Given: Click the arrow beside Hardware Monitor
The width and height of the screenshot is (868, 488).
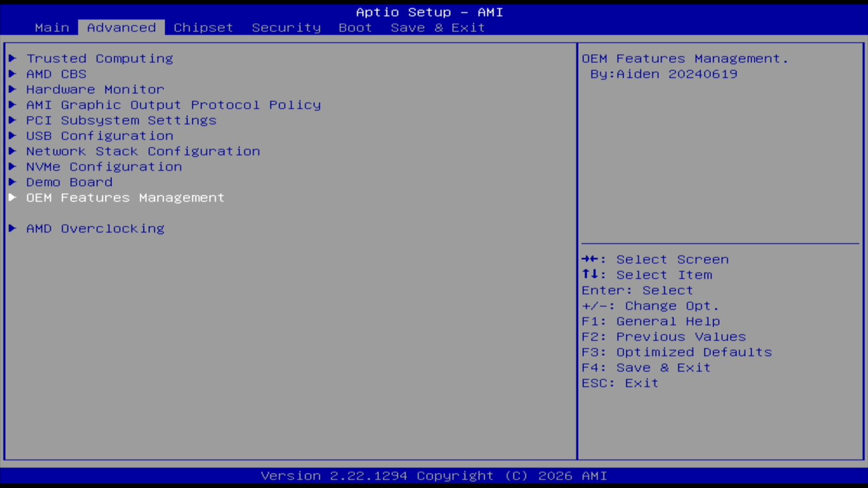Looking at the screenshot, I should [13, 89].
